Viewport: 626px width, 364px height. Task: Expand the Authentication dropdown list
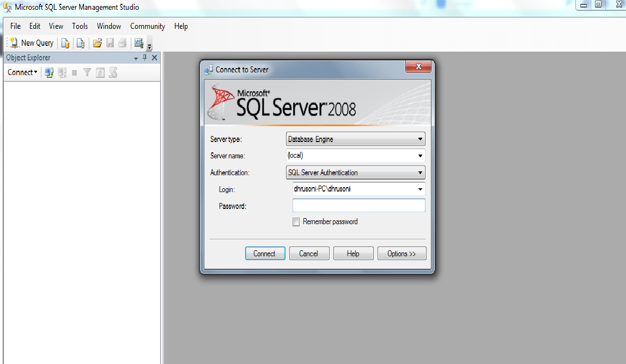[x=420, y=172]
